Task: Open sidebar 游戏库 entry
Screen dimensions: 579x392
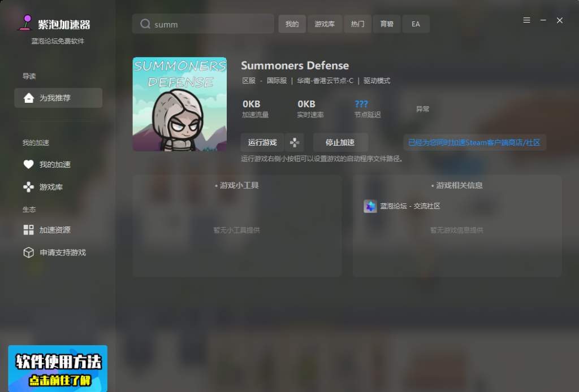Action: [51, 187]
